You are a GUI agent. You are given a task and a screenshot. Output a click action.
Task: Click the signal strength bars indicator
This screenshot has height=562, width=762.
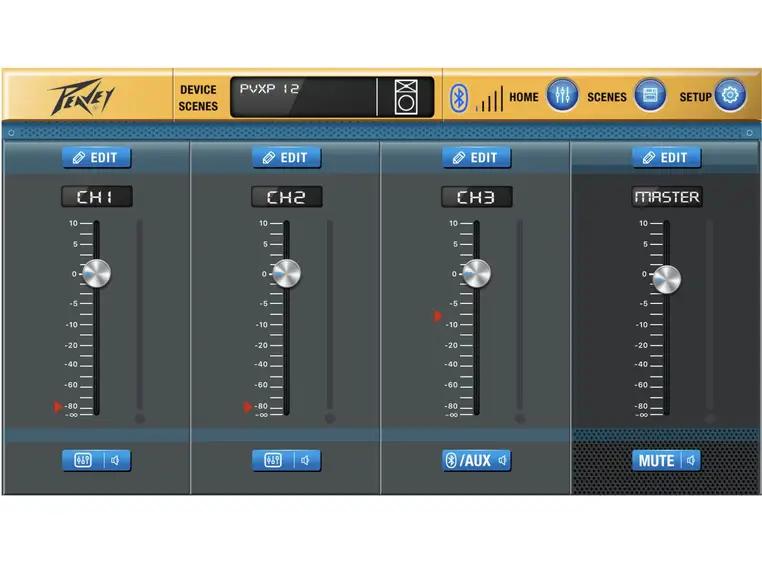tap(489, 100)
